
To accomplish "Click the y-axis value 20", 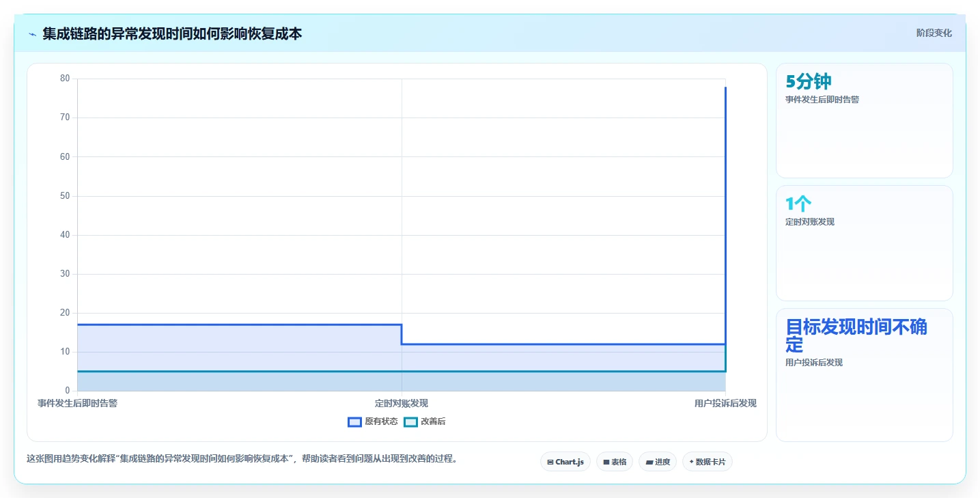I will pyautogui.click(x=65, y=313).
